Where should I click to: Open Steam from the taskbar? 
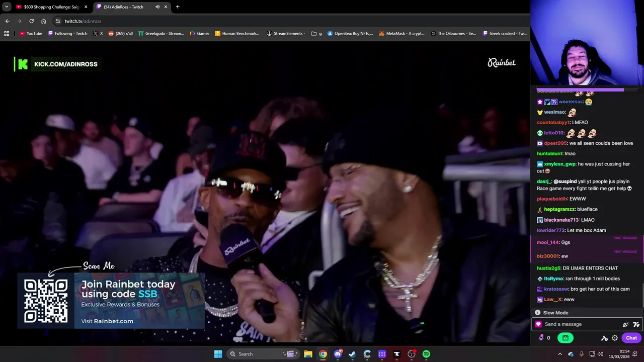pos(352,354)
